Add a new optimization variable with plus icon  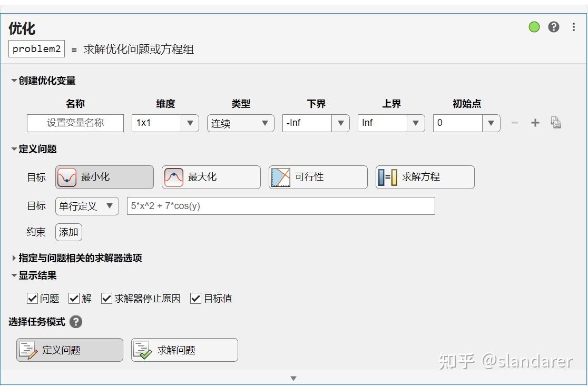pos(535,122)
